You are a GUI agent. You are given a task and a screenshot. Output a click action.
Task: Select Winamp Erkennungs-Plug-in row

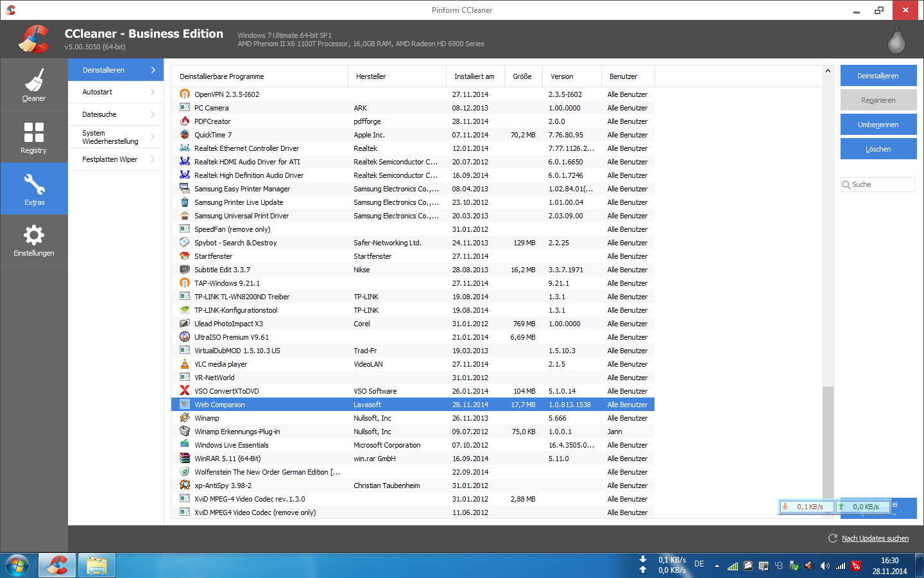[413, 432]
